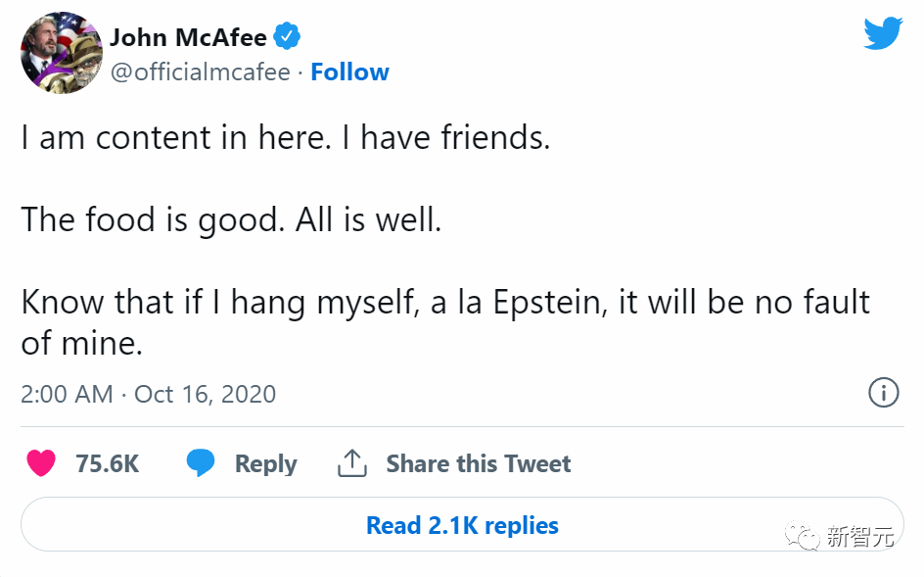
Task: Click the line 'I am content in here'
Action: point(286,137)
